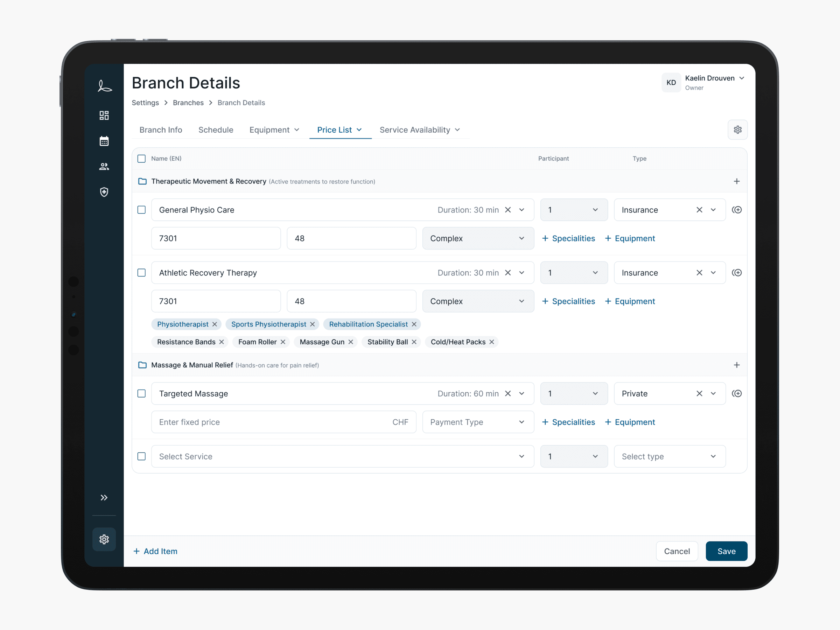840x630 pixels.
Task: Open the dashboard icon in sidebar
Action: pyautogui.click(x=104, y=115)
